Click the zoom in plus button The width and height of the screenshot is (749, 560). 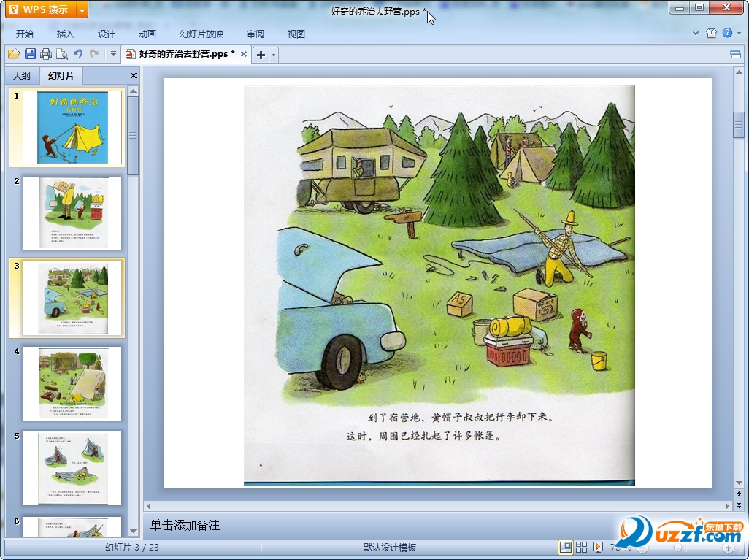(729, 548)
